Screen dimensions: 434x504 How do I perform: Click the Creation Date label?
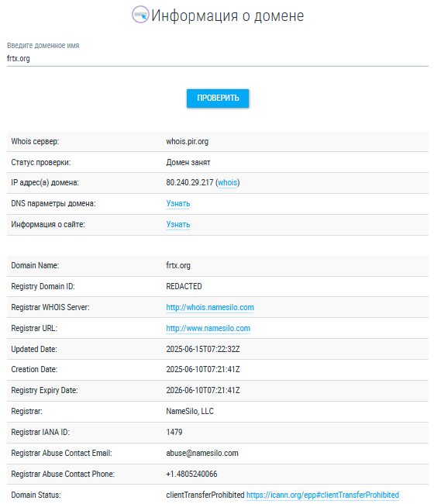click(x=34, y=369)
